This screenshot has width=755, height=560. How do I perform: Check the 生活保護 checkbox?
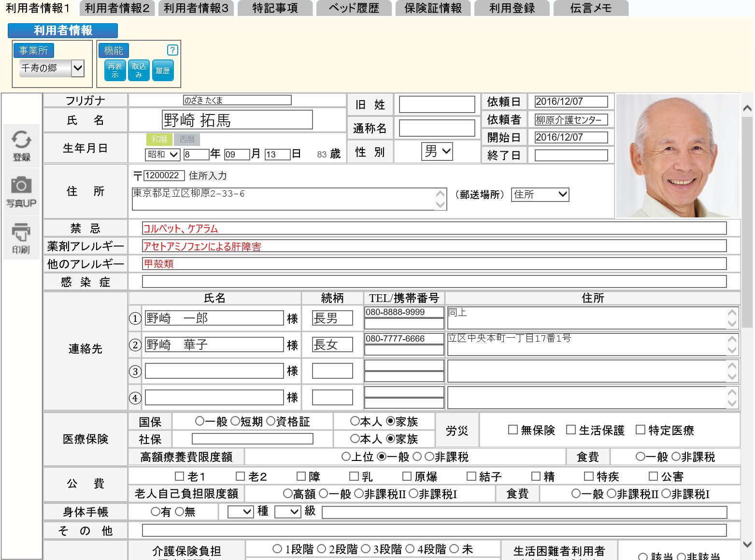point(571,430)
